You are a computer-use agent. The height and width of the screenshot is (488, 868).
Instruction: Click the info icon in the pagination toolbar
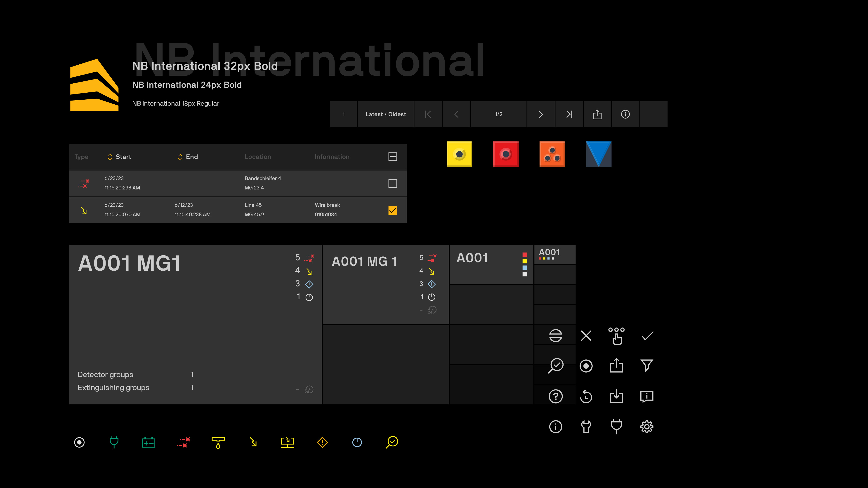tap(625, 114)
